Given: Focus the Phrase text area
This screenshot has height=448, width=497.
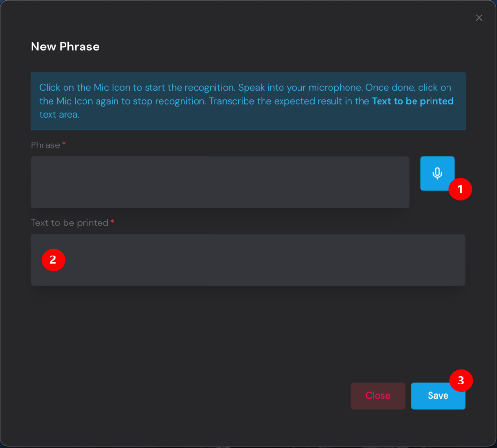Looking at the screenshot, I should [219, 182].
